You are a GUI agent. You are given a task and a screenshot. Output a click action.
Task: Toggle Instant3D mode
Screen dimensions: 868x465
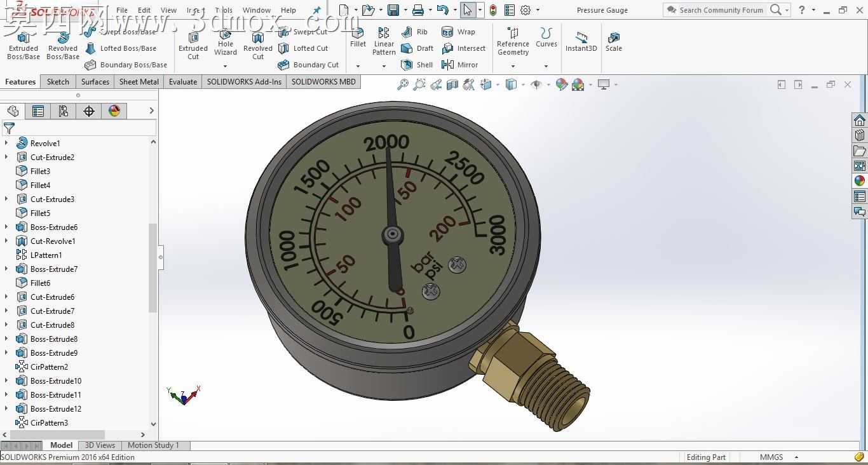(x=581, y=42)
